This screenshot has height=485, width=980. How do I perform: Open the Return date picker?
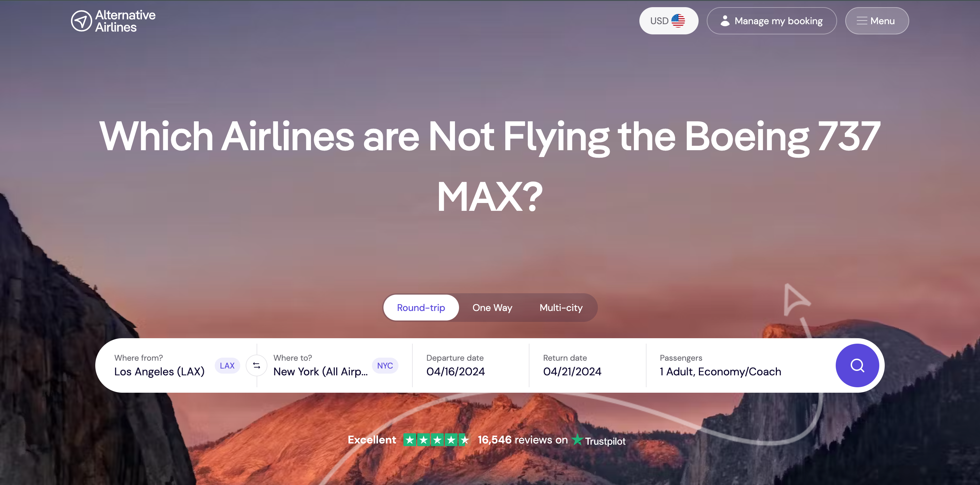tap(587, 365)
